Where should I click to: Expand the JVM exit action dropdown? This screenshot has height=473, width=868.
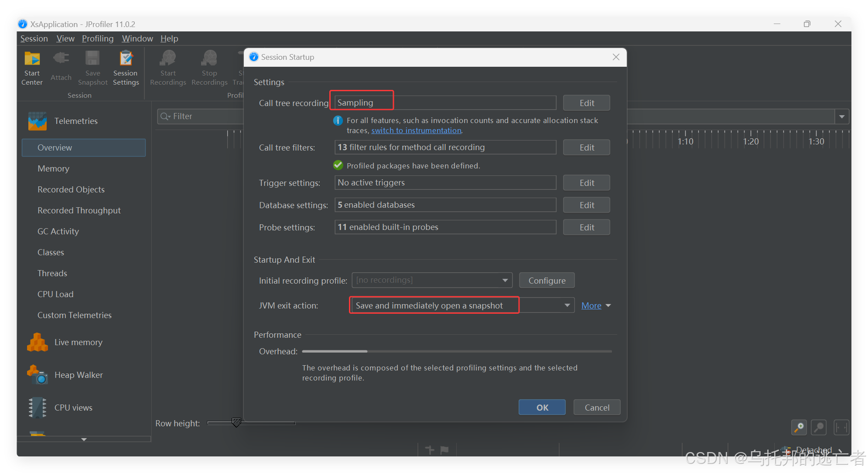567,305
